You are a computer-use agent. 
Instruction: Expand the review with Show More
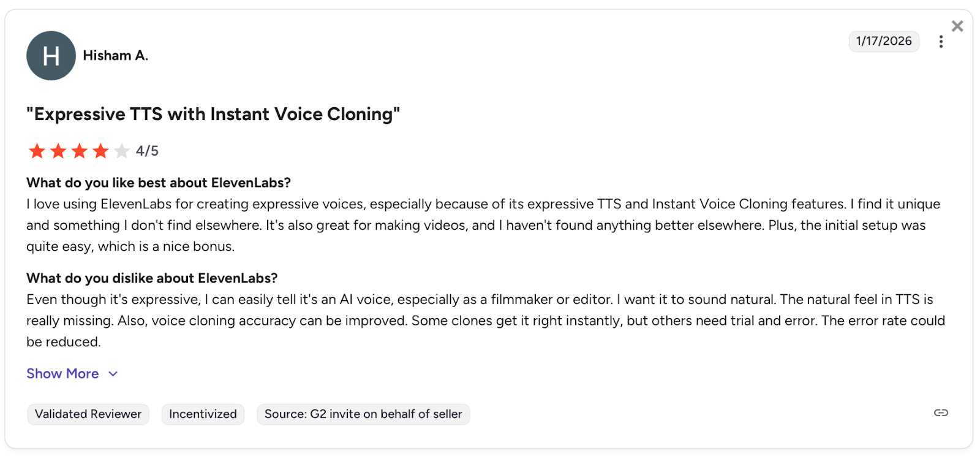click(62, 374)
